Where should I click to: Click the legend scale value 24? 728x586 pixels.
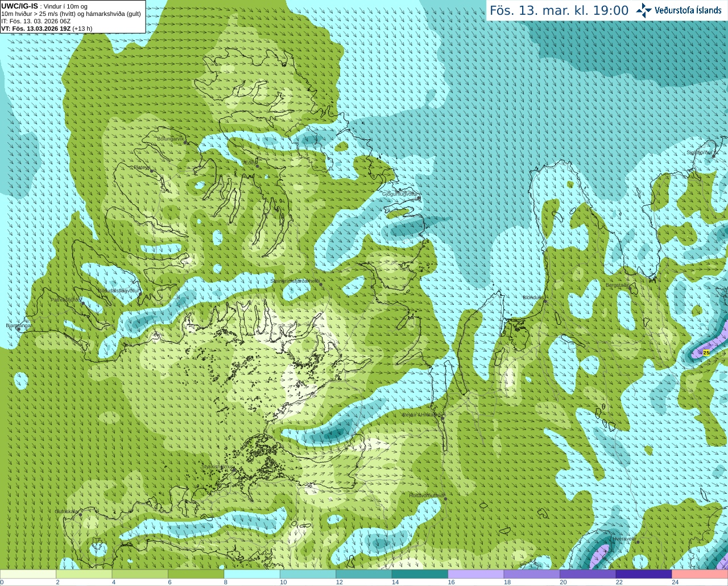pos(676,582)
